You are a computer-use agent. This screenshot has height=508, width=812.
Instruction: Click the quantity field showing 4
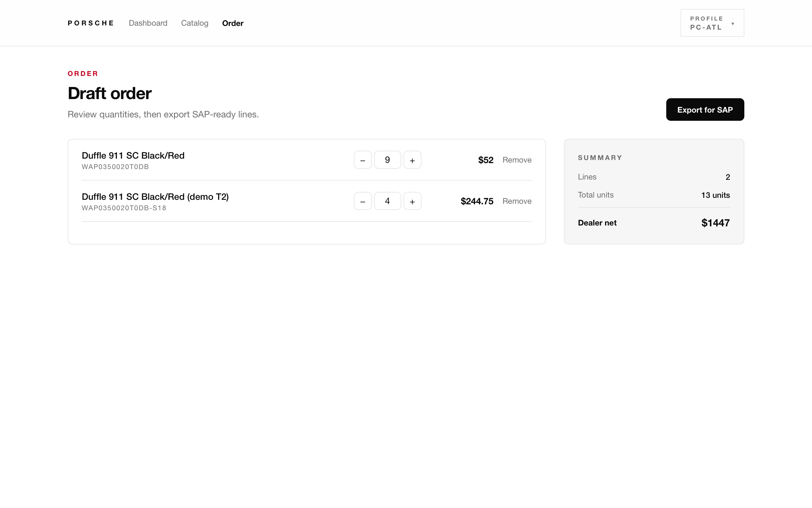coord(387,201)
